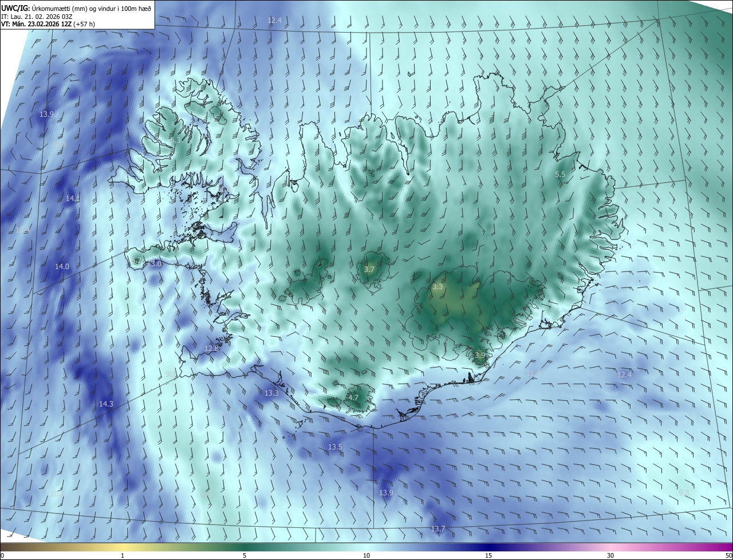Click the 13.7 value label near the bottom map edge
This screenshot has width=733, height=560.
pos(438,529)
